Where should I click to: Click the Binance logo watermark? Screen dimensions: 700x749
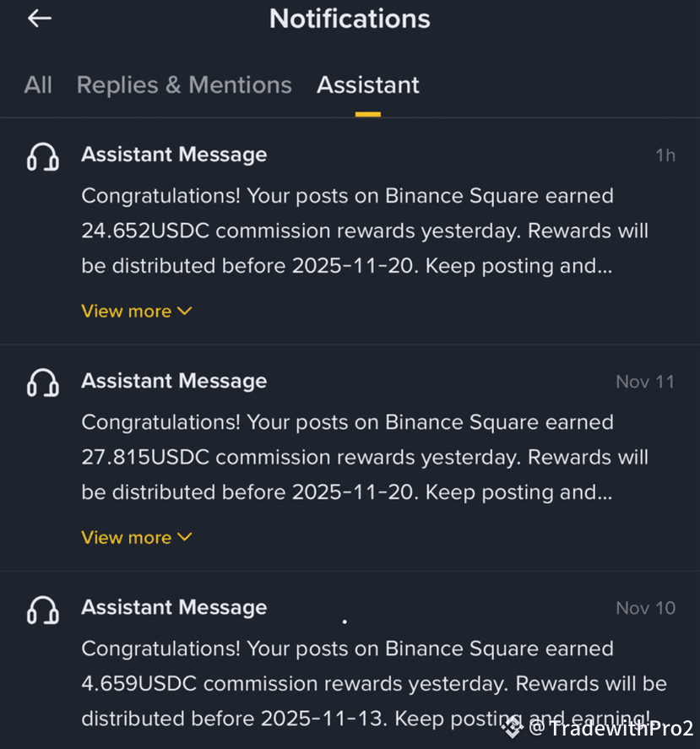(512, 726)
